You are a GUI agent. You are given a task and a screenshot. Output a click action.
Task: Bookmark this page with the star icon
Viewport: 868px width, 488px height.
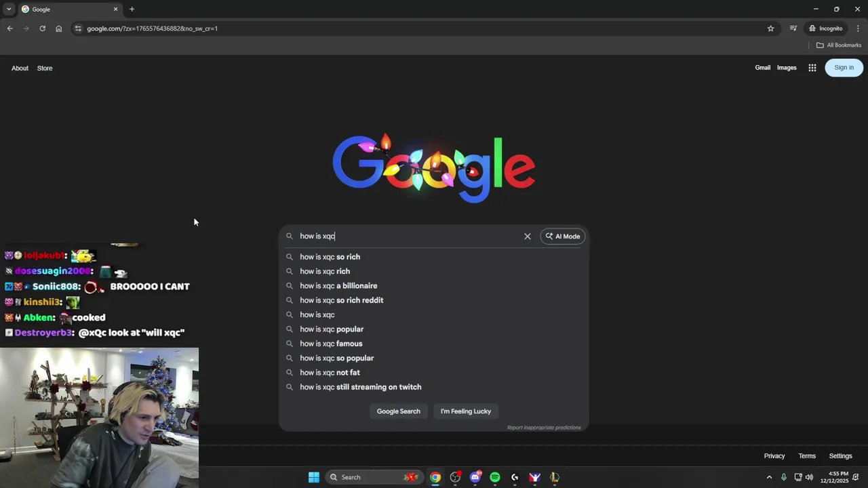tap(770, 28)
